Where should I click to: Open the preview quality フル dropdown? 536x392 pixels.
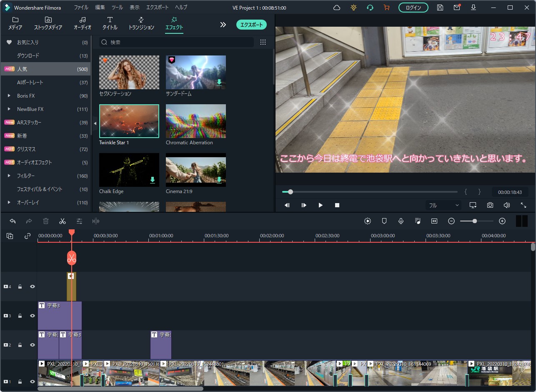[443, 205]
